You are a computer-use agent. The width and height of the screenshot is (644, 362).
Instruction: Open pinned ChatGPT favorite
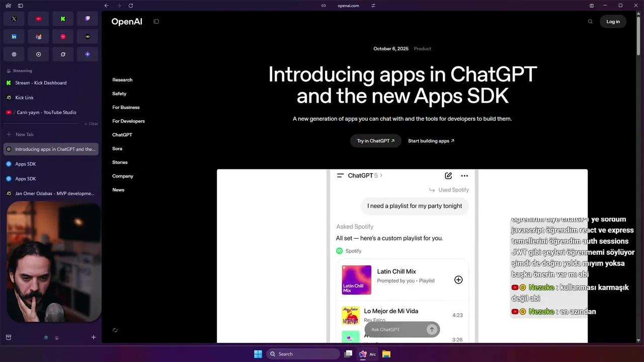[x=14, y=54]
